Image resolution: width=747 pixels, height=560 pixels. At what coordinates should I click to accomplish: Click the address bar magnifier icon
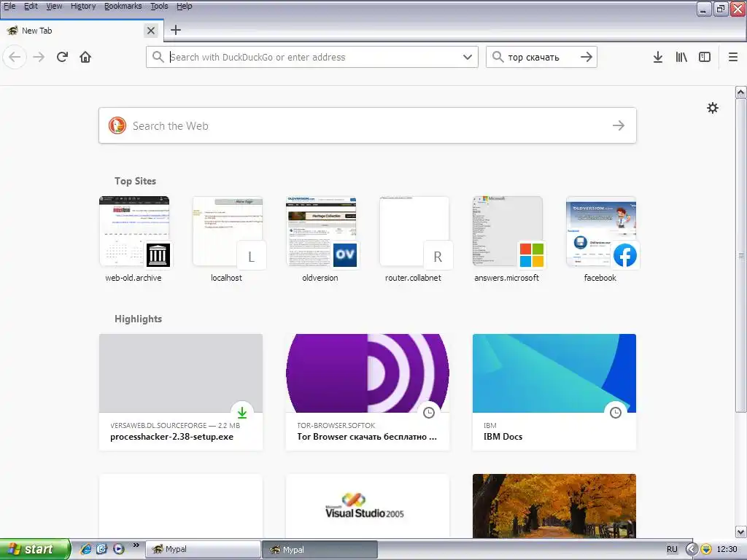point(158,57)
